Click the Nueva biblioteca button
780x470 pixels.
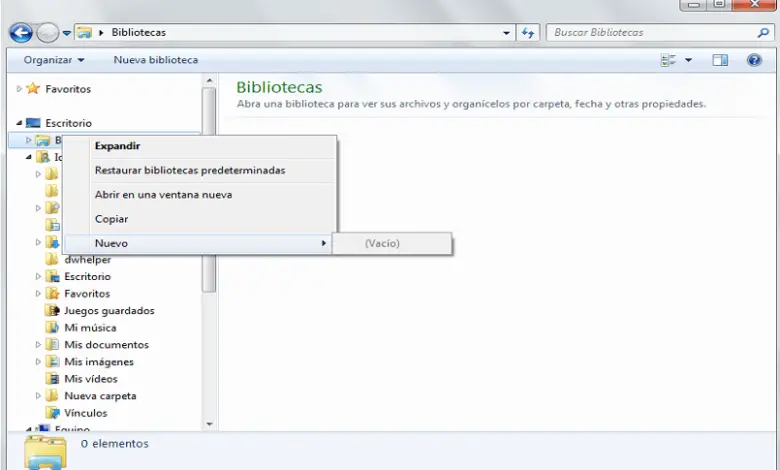point(156,60)
